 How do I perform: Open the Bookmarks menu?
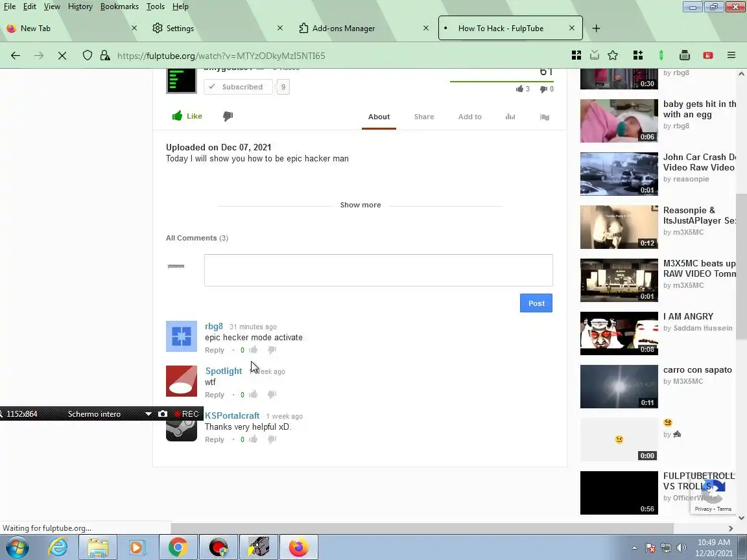pyautogui.click(x=119, y=6)
